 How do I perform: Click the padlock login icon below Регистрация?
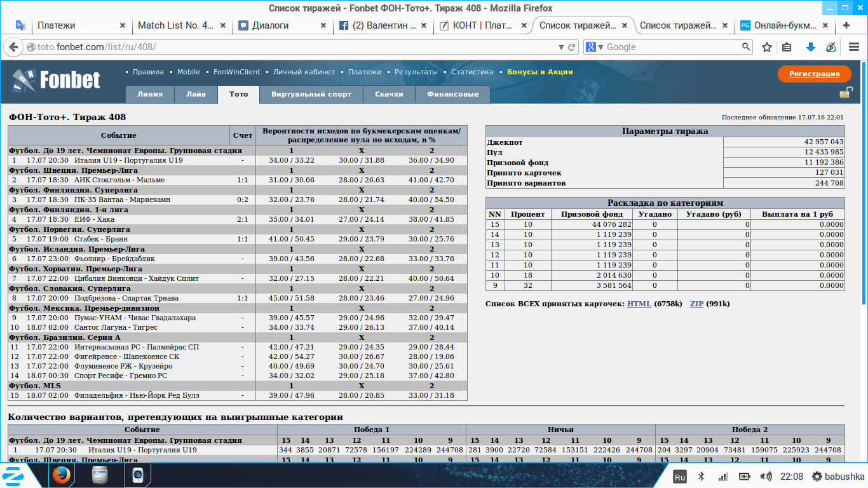tap(845, 93)
